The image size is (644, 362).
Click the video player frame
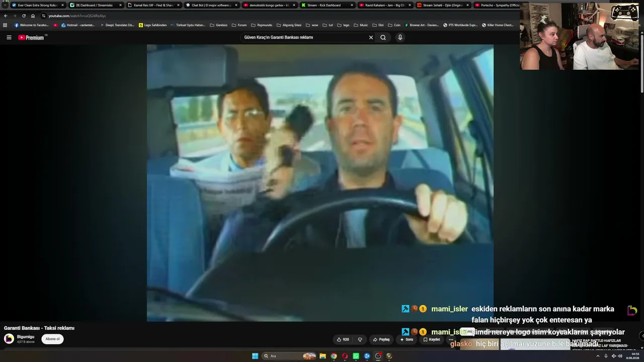[320, 183]
